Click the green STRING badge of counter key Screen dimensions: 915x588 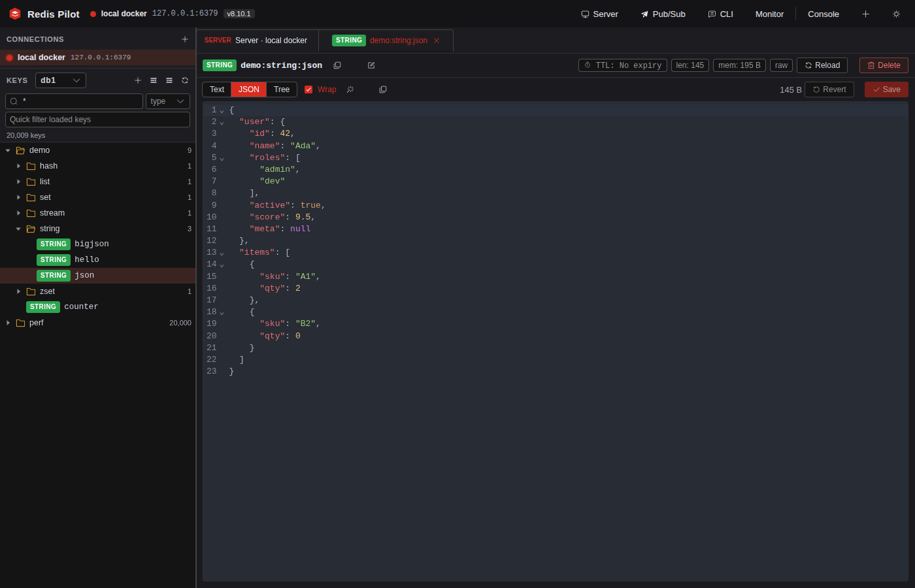point(43,306)
